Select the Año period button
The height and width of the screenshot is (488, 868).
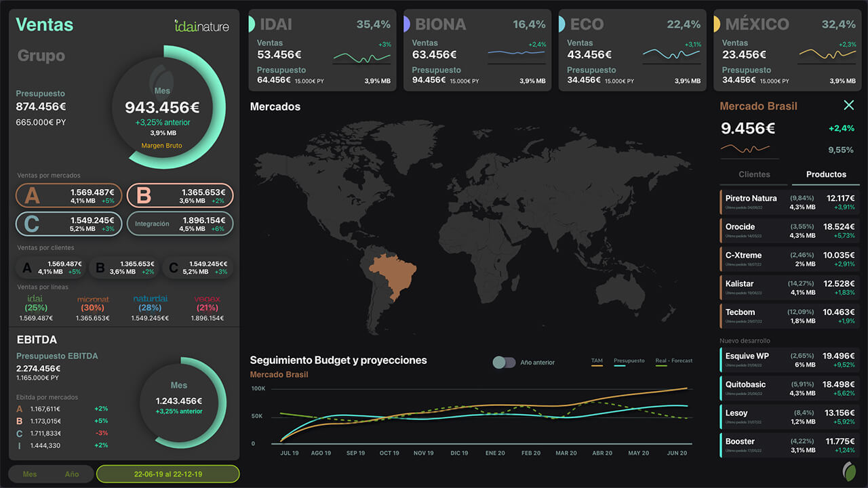(x=72, y=474)
